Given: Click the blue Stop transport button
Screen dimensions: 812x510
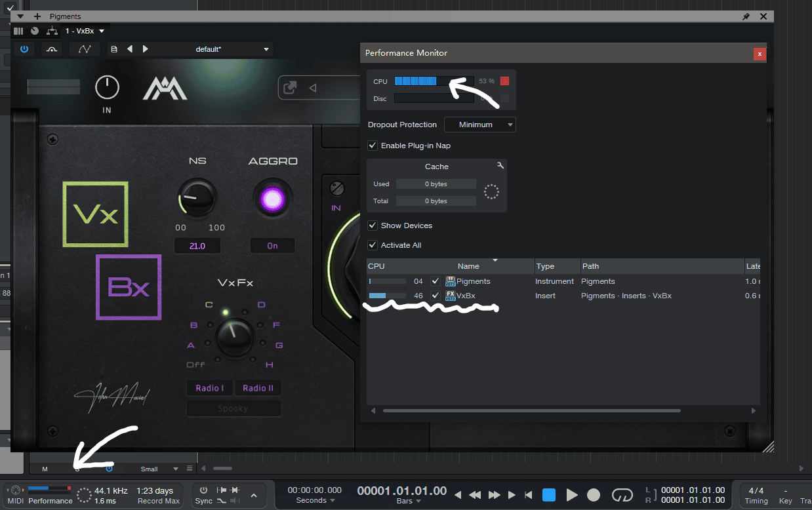Looking at the screenshot, I should coord(549,495).
